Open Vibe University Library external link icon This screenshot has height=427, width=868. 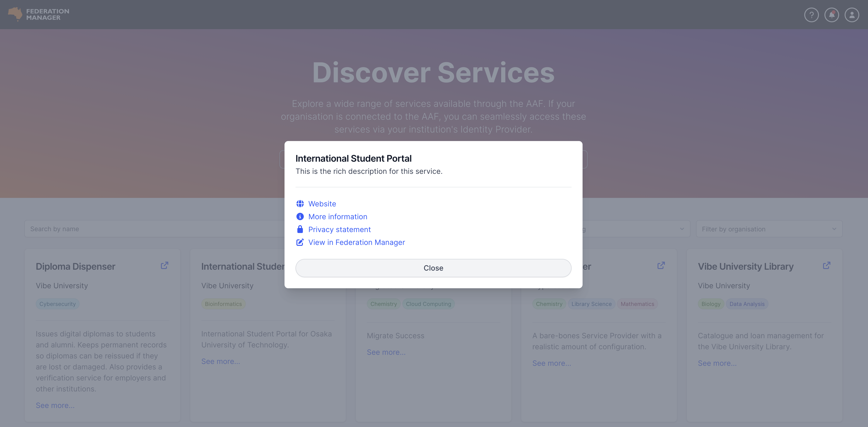tap(826, 266)
